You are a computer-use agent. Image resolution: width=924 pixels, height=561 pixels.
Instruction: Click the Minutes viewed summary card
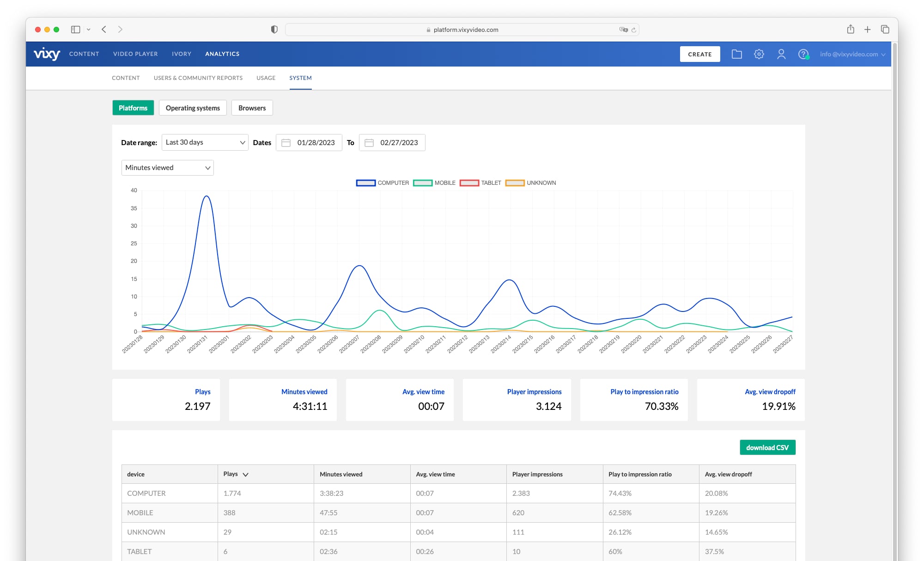283,400
